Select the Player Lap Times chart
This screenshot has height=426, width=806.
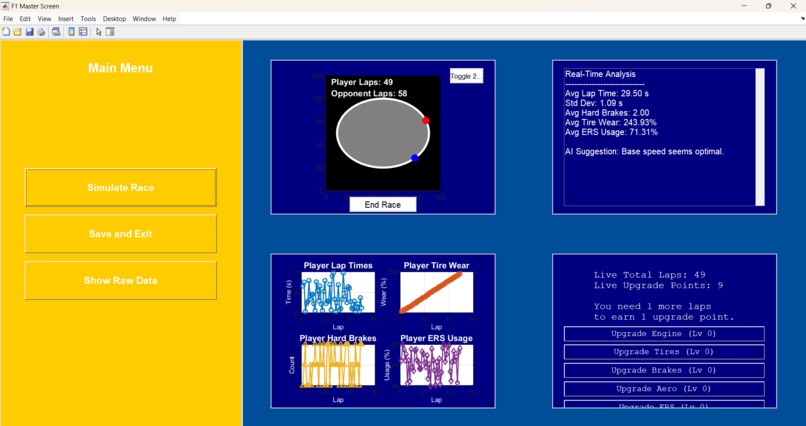338,292
